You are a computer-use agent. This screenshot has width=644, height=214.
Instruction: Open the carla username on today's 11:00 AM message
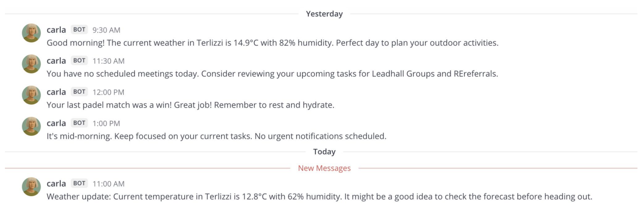pyautogui.click(x=56, y=183)
